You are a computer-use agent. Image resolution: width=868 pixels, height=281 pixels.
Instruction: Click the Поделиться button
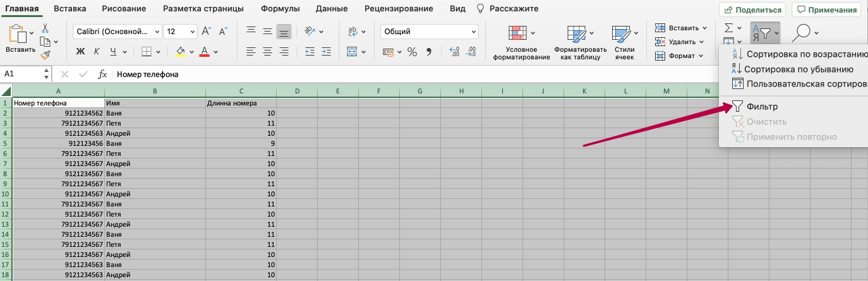tap(752, 9)
